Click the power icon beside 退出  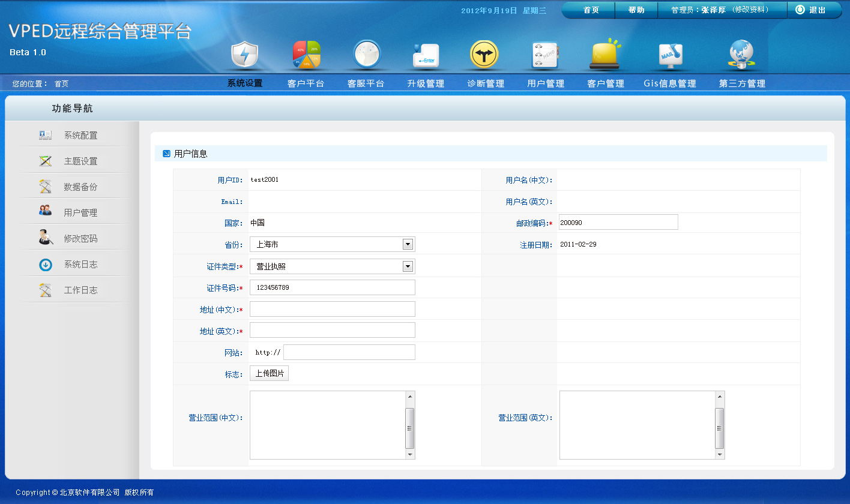pos(800,10)
